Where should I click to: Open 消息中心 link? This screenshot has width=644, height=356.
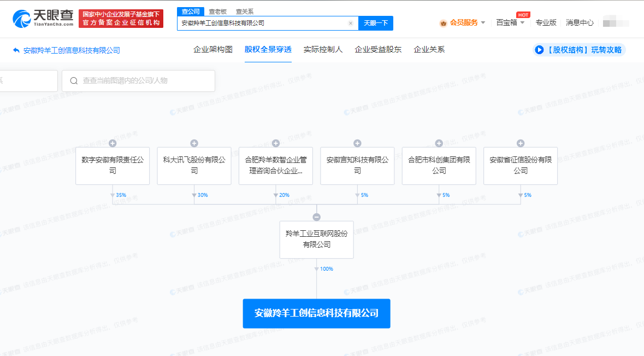(x=580, y=22)
